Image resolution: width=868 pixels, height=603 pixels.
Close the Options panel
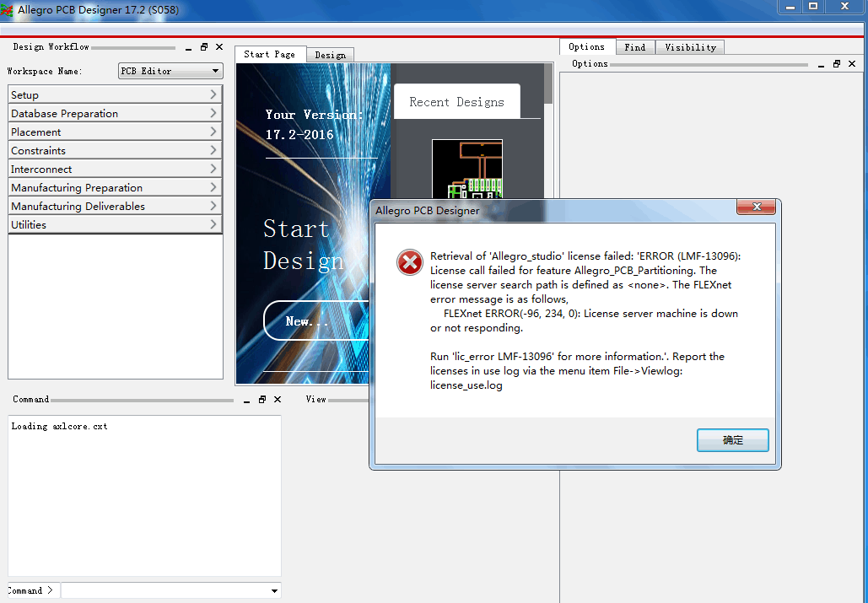click(x=852, y=63)
